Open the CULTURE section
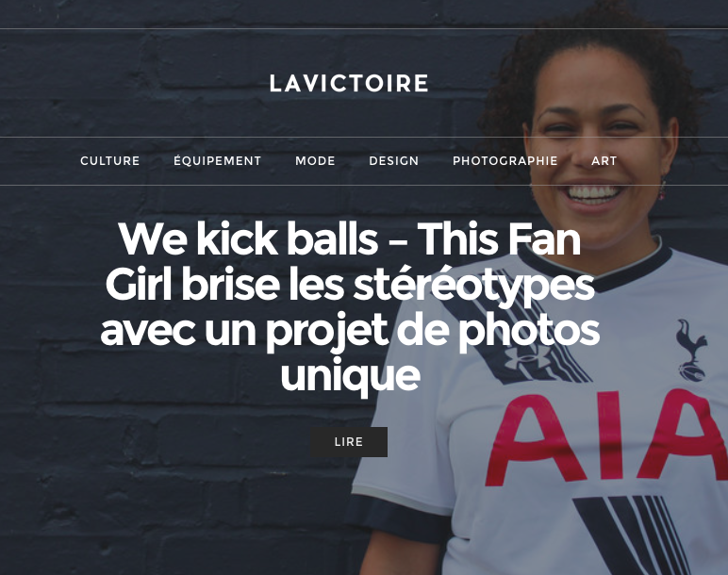The height and width of the screenshot is (575, 728). pos(110,160)
